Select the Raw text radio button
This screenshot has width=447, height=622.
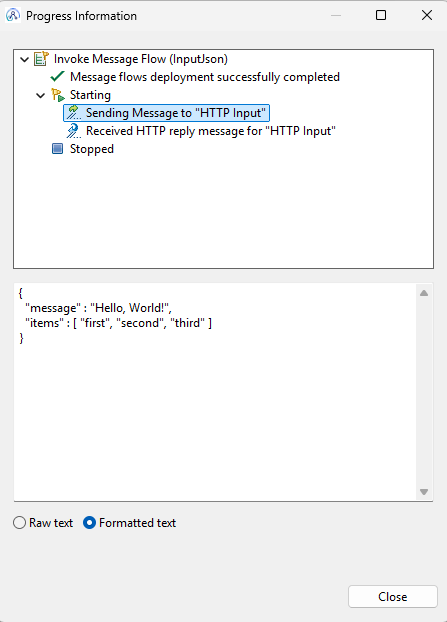19,523
